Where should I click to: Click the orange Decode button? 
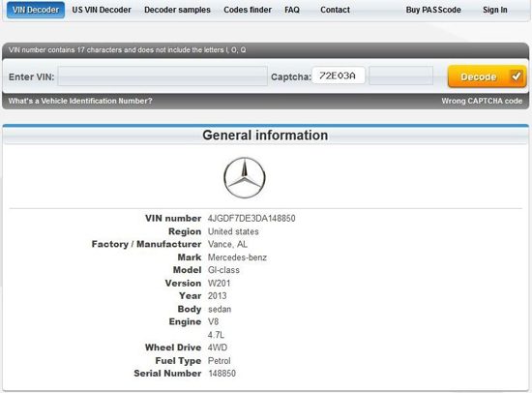[487, 76]
